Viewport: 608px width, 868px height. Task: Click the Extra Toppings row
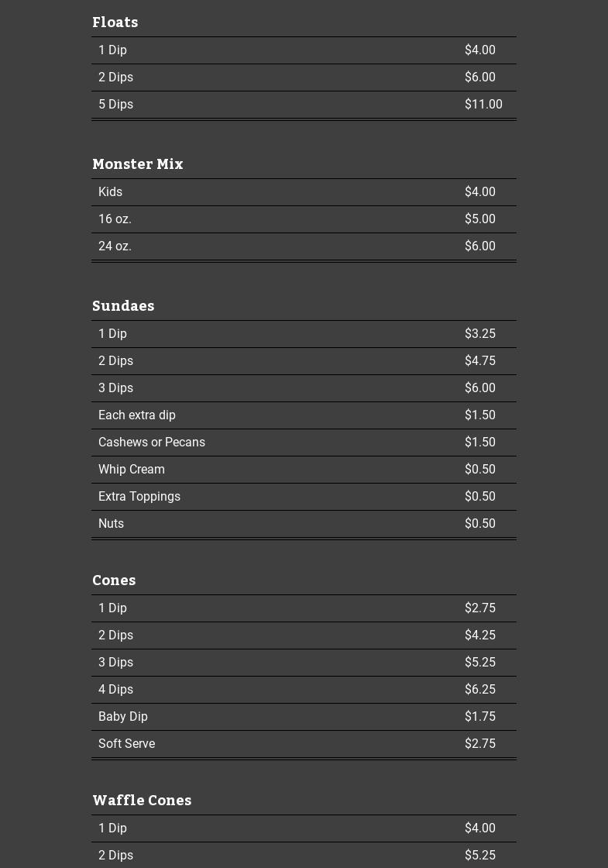click(304, 497)
